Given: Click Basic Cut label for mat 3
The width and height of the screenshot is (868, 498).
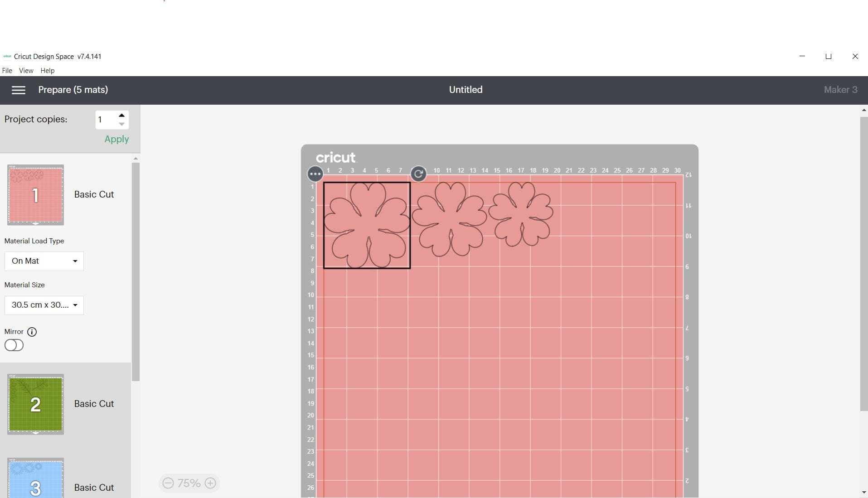Looking at the screenshot, I should coord(94,488).
